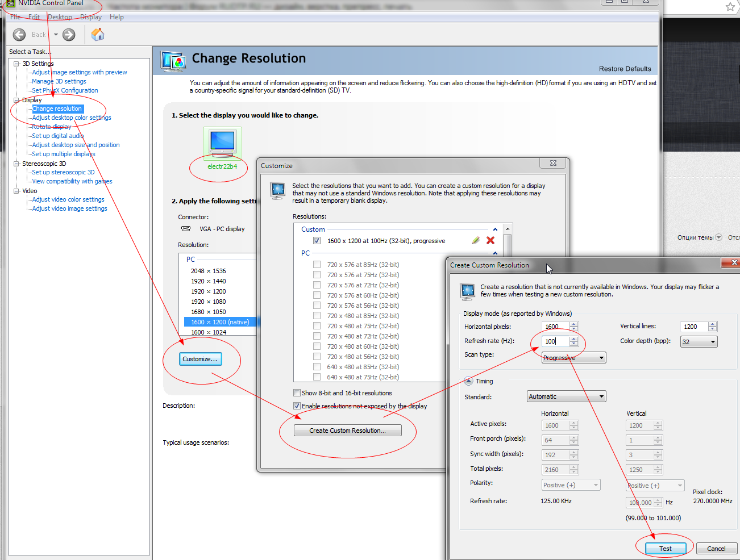Open the Home icon in toolbar

(98, 35)
